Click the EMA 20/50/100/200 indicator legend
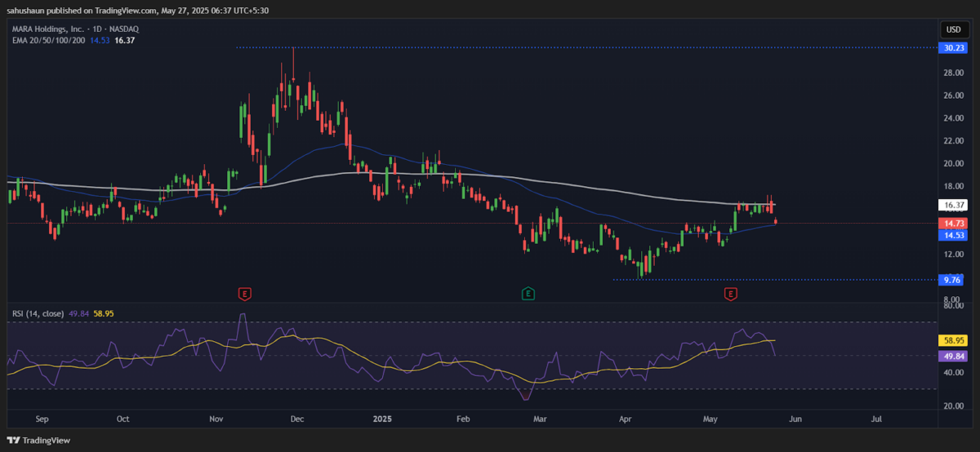Image resolution: width=980 pixels, height=452 pixels. pyautogui.click(x=47, y=41)
